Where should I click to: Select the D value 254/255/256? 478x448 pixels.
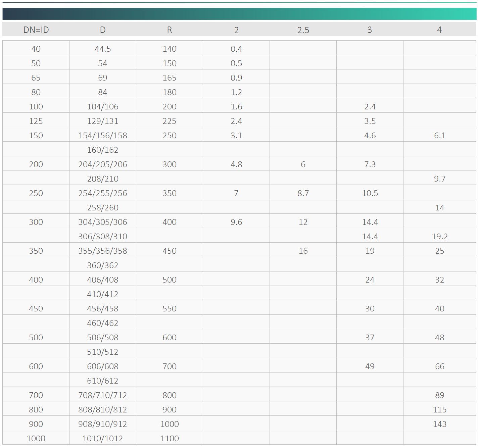[103, 193]
